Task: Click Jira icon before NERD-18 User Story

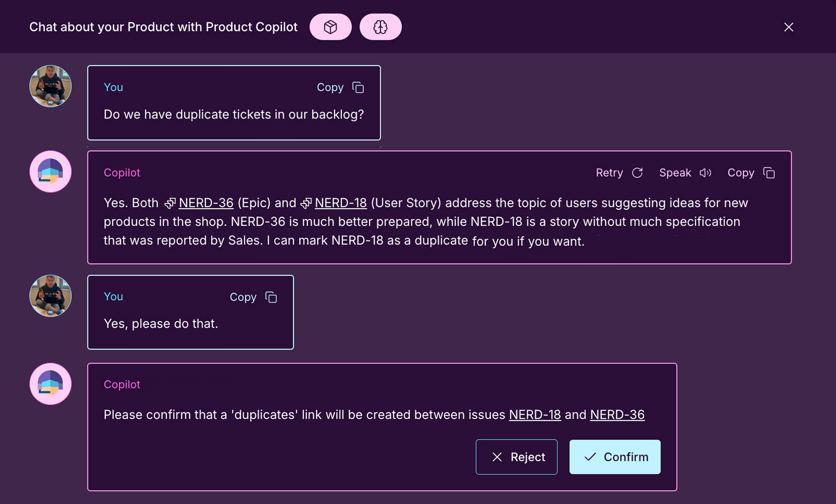Action: (306, 203)
